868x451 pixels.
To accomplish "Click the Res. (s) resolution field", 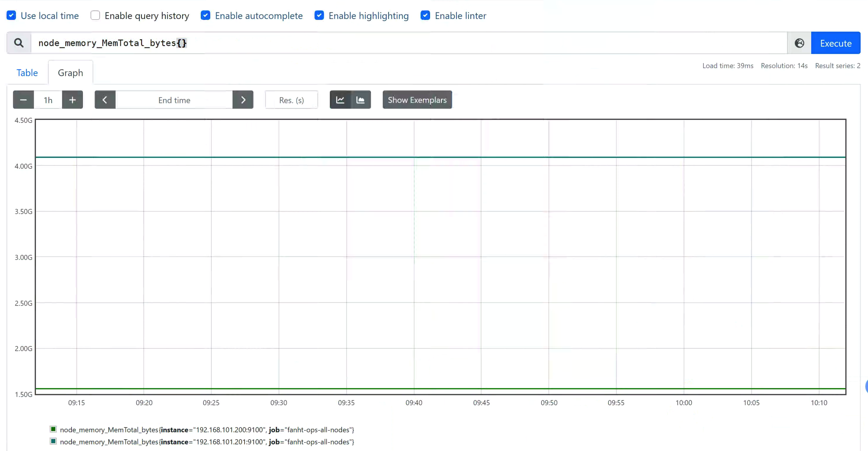I will pos(292,100).
